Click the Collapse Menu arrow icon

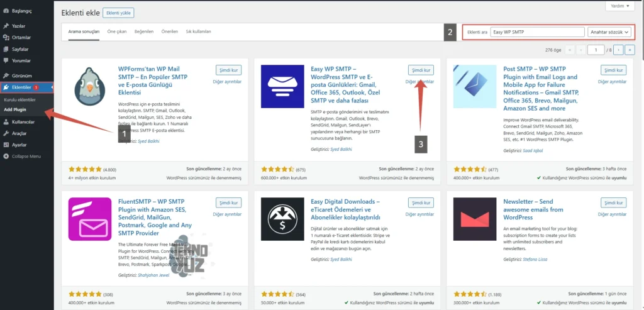[x=6, y=157]
